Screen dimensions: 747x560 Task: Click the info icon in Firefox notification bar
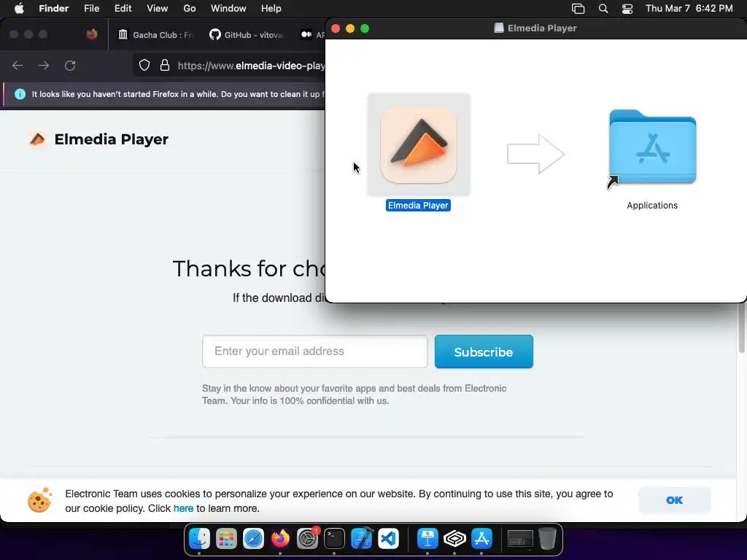(x=20, y=94)
